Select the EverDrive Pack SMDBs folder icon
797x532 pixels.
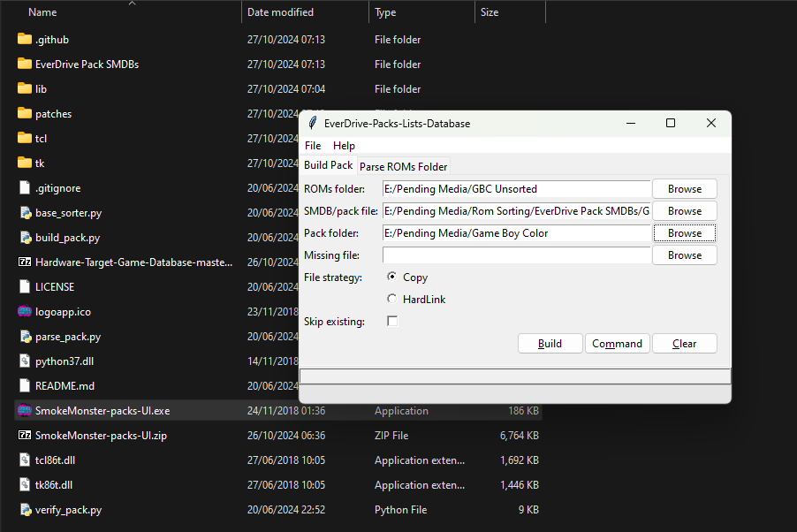coord(25,65)
